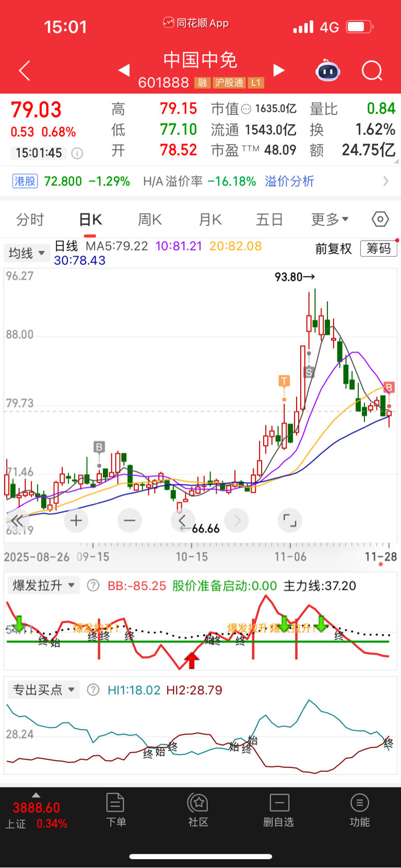This screenshot has height=868, width=401.
Task: Change the 专出买点 sub-indicator dropdown
Action: (43, 690)
